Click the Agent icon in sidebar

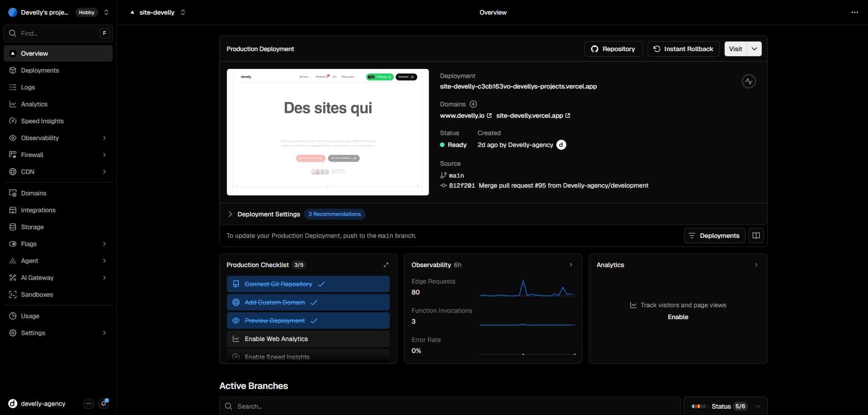tap(13, 261)
